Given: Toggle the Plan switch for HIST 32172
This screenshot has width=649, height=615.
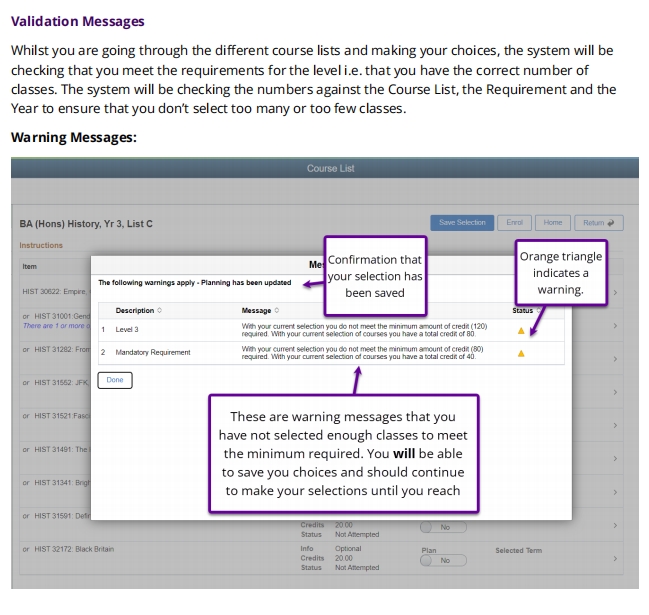Looking at the screenshot, I should pos(443,560).
